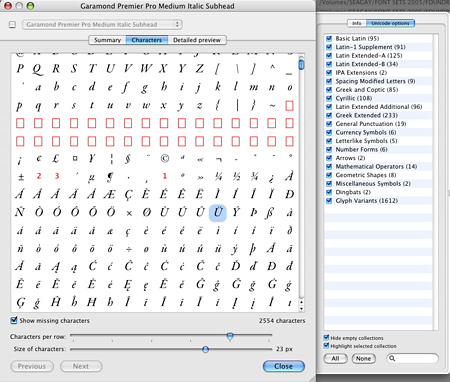Select Latin Extended Additional (96) row

(x=378, y=107)
